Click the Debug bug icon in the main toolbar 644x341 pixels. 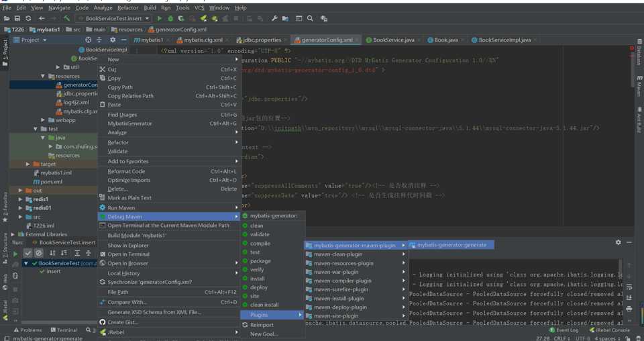170,19
